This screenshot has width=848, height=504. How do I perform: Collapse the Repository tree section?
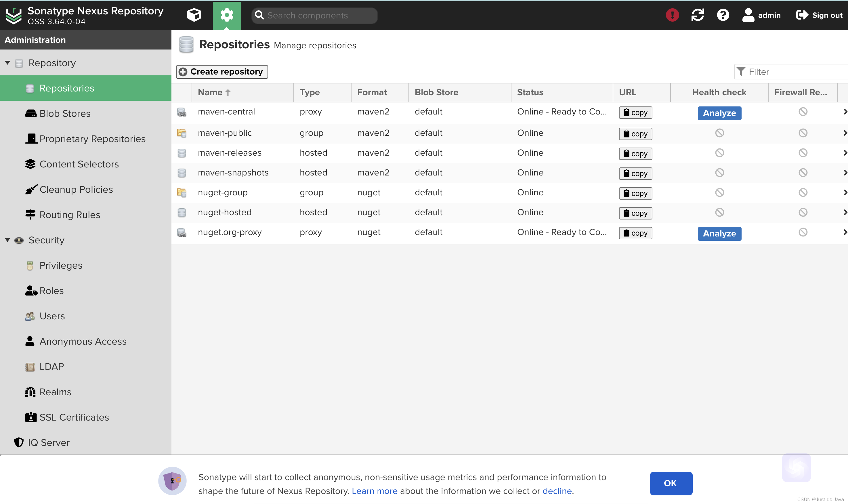(7, 63)
